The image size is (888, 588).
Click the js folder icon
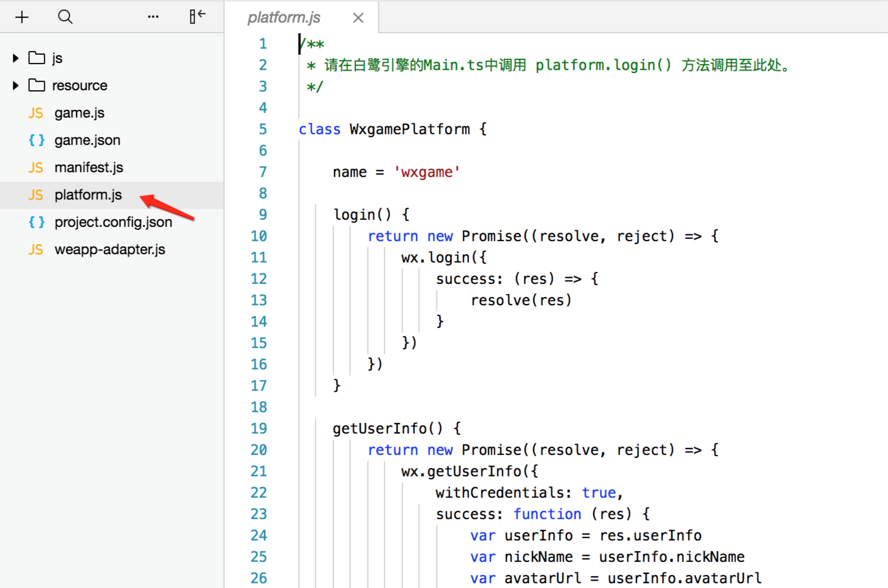tap(37, 58)
